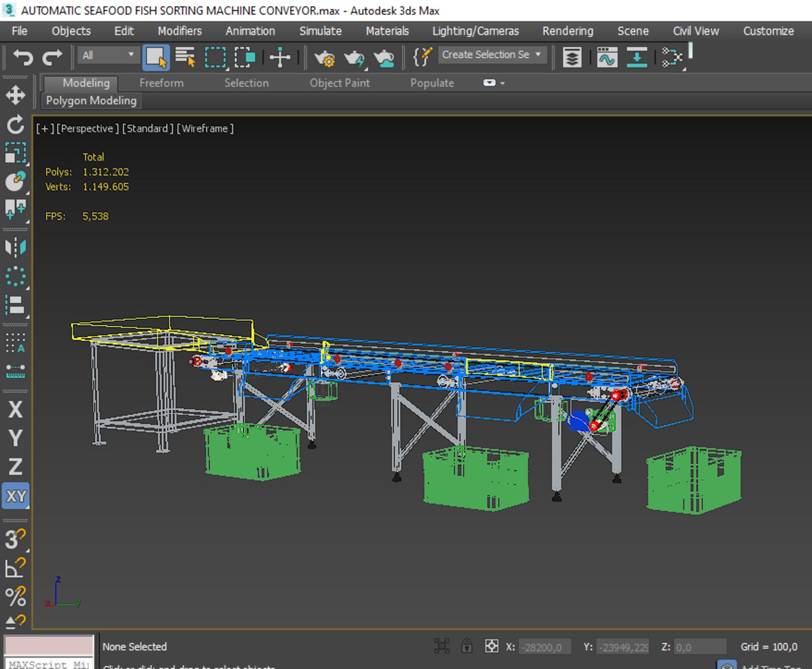Click the Polygon Modeling panel button
Viewport: 812px width, 669px height.
coord(91,100)
